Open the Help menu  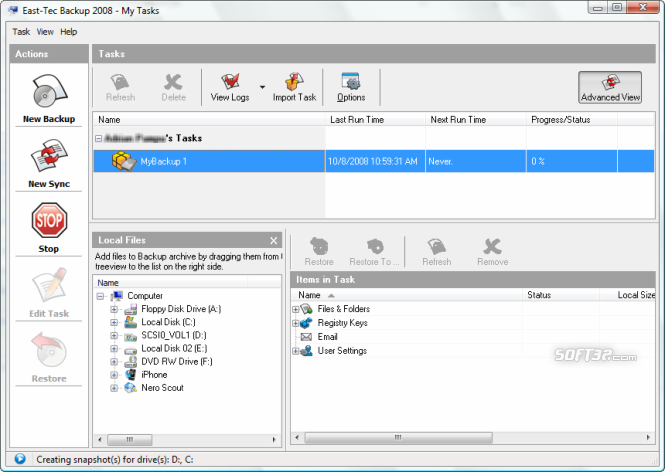point(68,32)
